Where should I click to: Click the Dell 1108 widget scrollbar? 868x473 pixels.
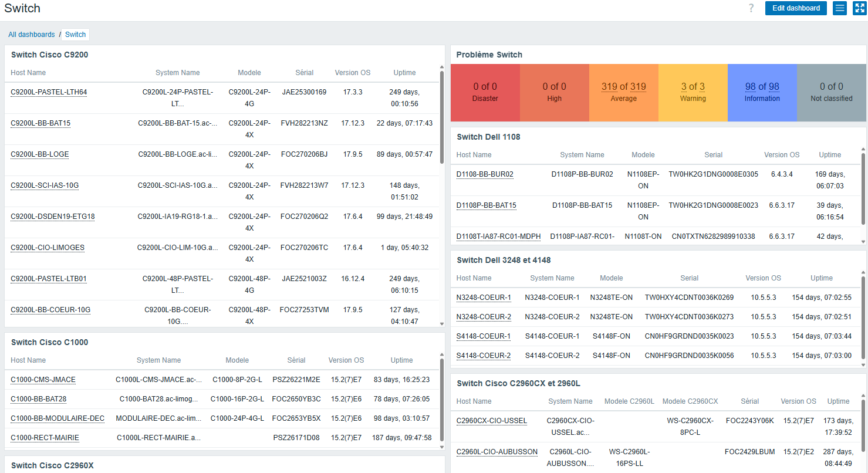(863, 188)
